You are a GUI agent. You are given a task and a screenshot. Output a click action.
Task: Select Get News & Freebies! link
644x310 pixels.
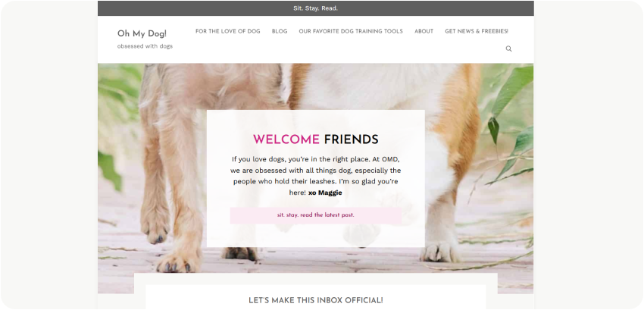pyautogui.click(x=477, y=31)
